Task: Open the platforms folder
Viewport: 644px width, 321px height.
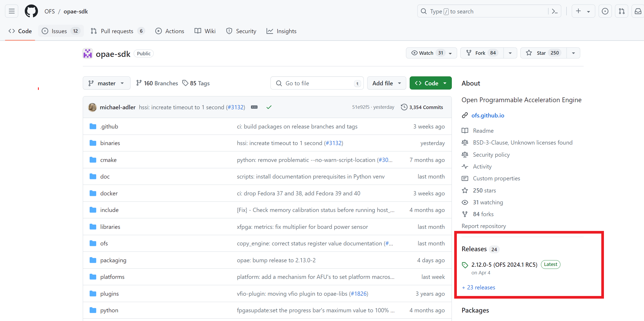Action: point(112,277)
